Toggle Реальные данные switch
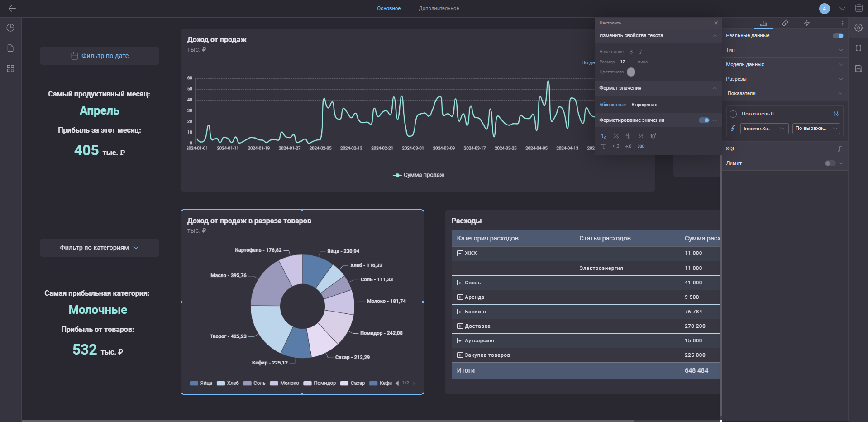This screenshot has width=868, height=422. [x=838, y=36]
